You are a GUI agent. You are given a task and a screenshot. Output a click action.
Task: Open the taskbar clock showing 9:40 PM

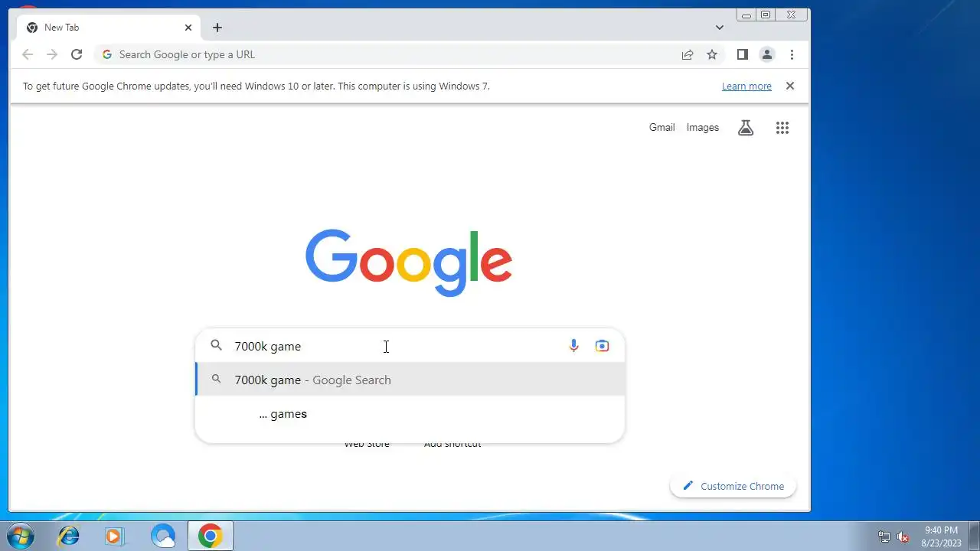click(x=941, y=536)
